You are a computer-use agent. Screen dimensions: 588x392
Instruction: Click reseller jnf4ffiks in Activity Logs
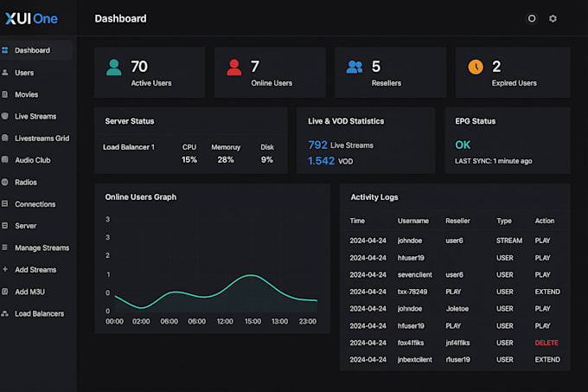point(457,343)
